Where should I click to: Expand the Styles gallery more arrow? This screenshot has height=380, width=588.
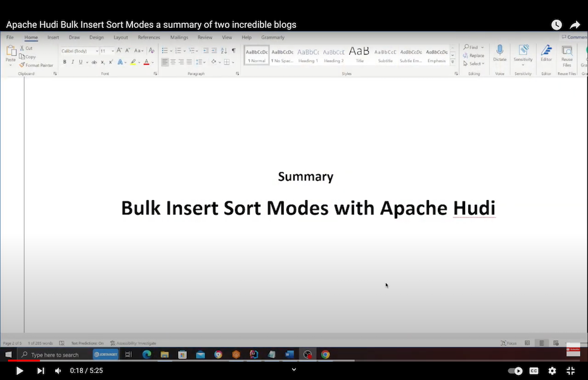tap(453, 62)
